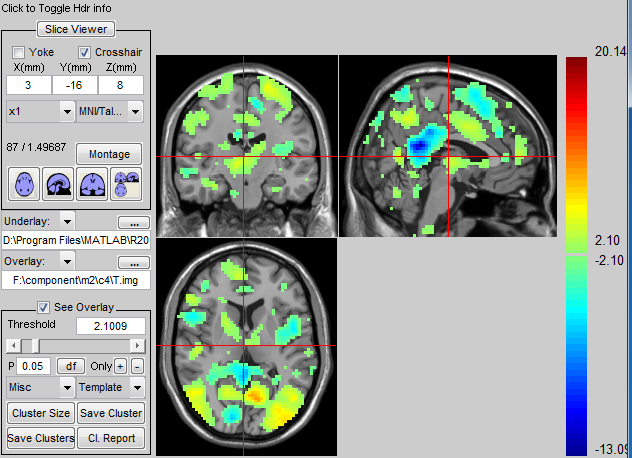Click the P value field
Screen dimensions: 632x458
33,366
